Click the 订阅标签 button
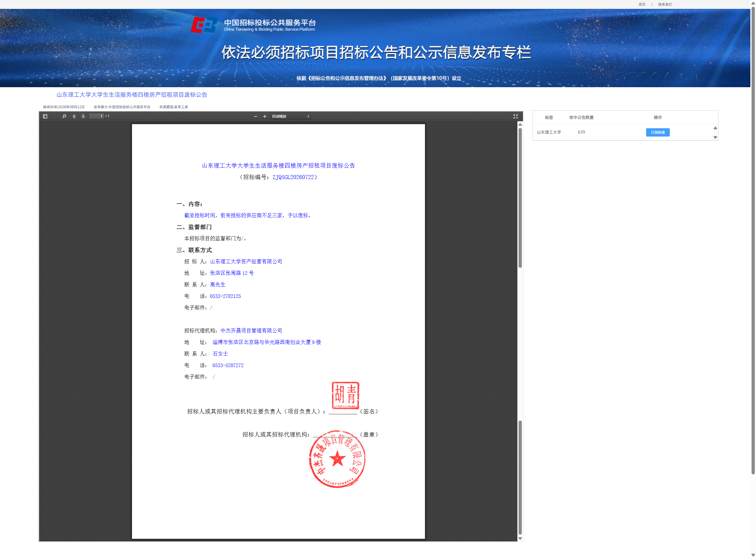Image resolution: width=756 pixels, height=558 pixels. pyautogui.click(x=658, y=132)
